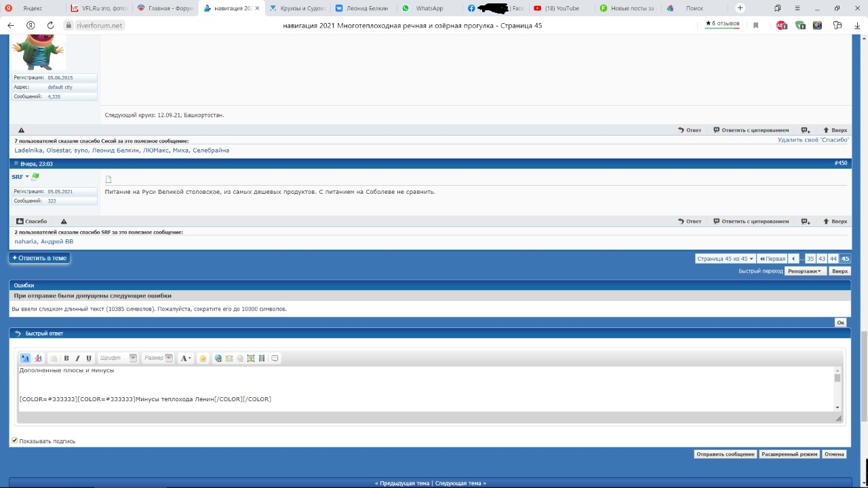
Task: Click the underline formatting icon
Action: [x=89, y=359]
